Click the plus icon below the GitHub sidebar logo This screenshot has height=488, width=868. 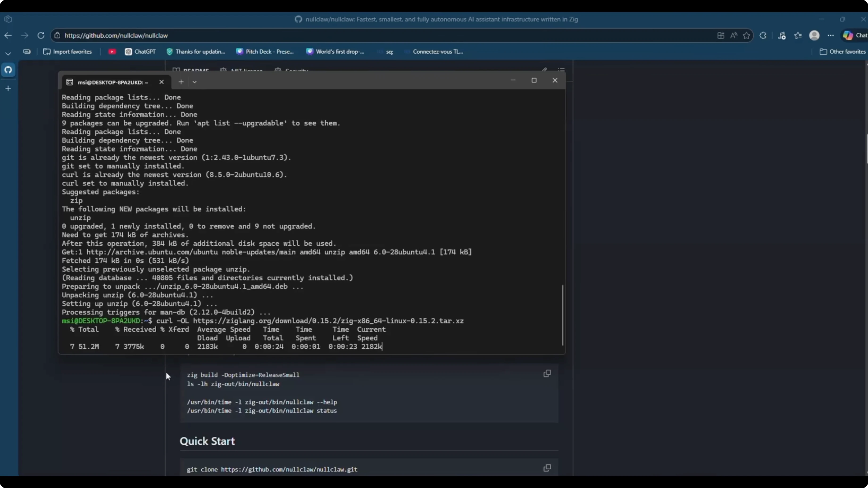click(8, 88)
